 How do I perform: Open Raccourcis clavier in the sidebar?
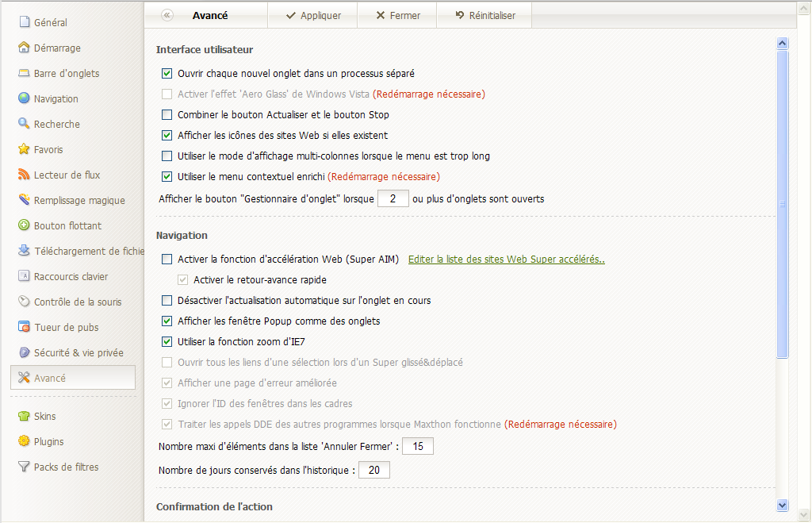tap(71, 277)
